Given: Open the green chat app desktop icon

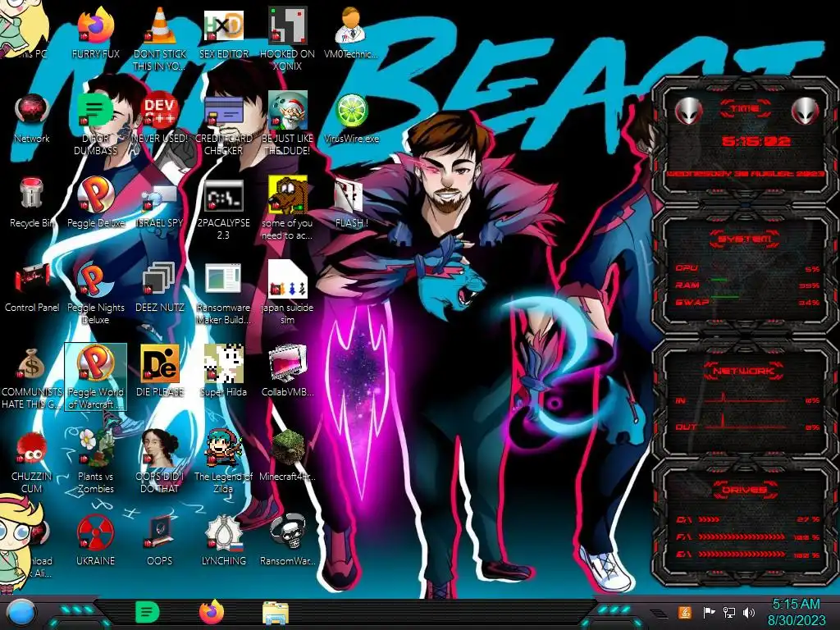Looking at the screenshot, I should click(95, 111).
